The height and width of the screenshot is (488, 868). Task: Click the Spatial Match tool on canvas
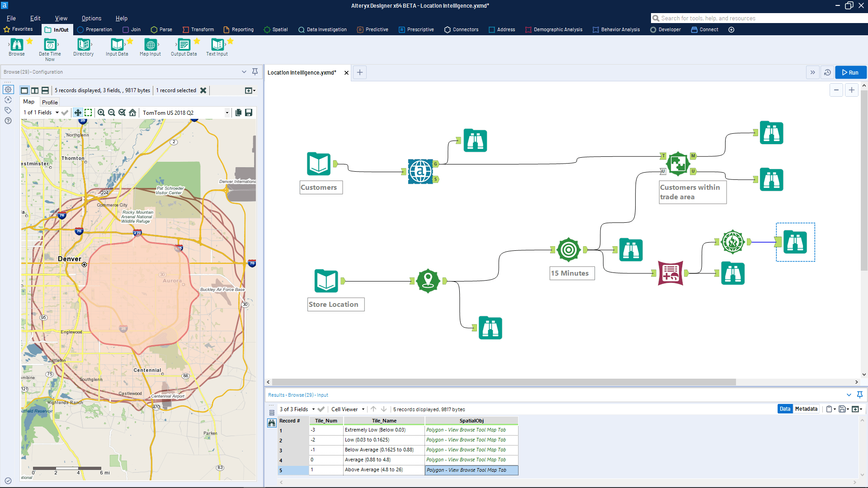click(x=678, y=164)
